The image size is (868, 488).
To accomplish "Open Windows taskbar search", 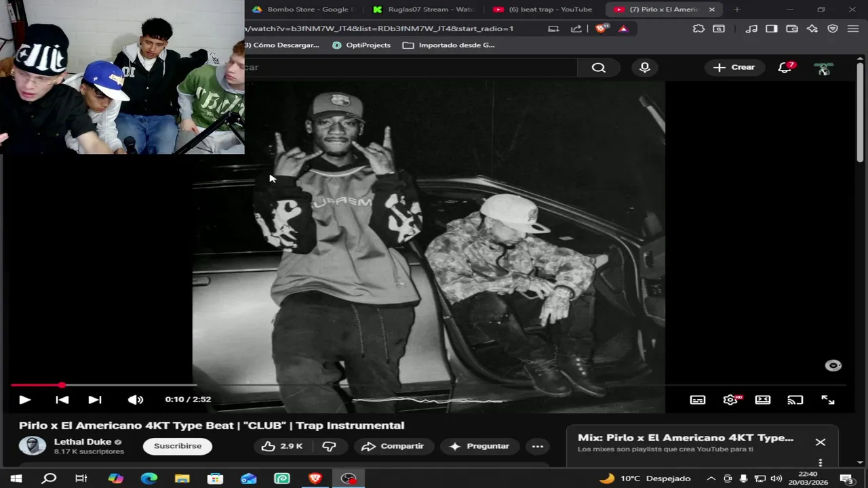I will [49, 479].
